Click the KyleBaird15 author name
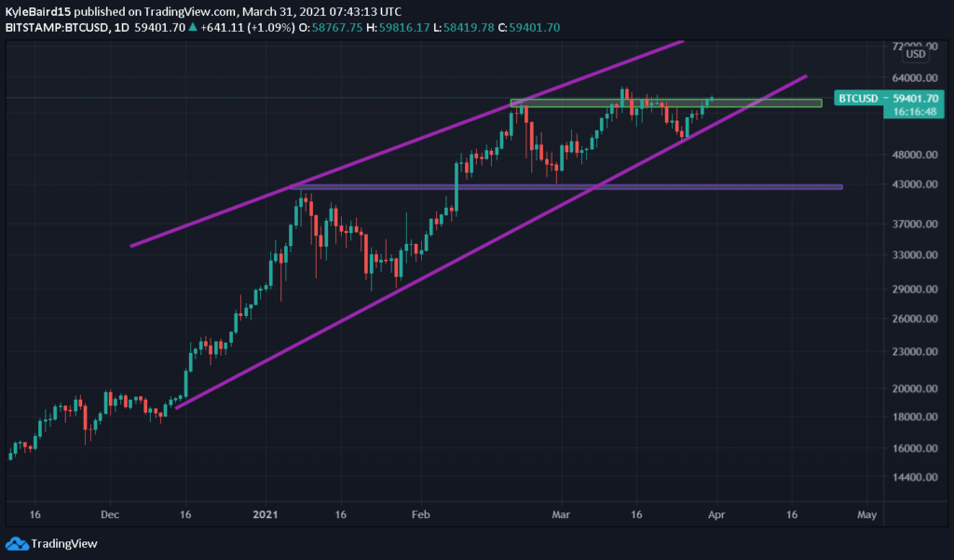 click(37, 11)
